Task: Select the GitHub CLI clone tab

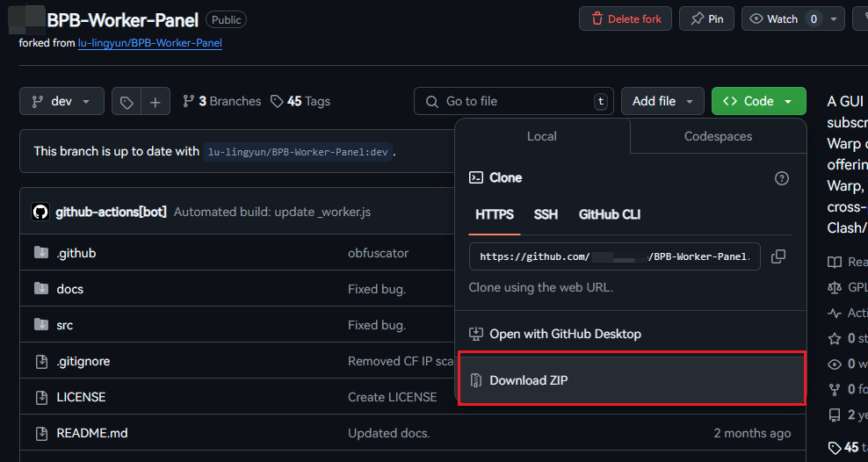Action: pyautogui.click(x=610, y=214)
